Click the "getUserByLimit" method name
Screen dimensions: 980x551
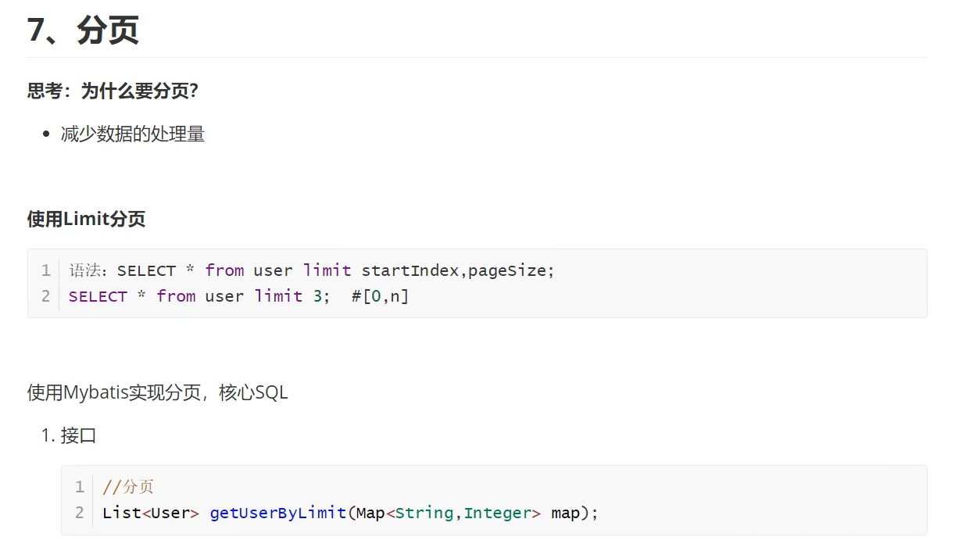pyautogui.click(x=277, y=513)
